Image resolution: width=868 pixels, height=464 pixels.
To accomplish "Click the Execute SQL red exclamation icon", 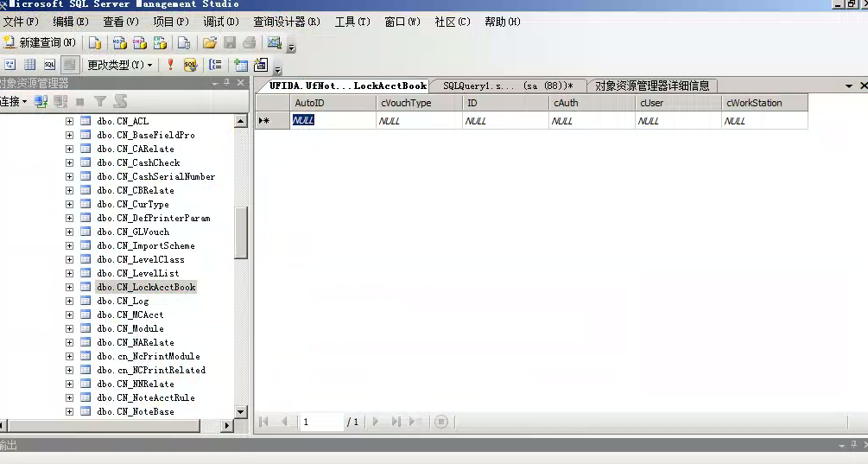I will click(170, 65).
